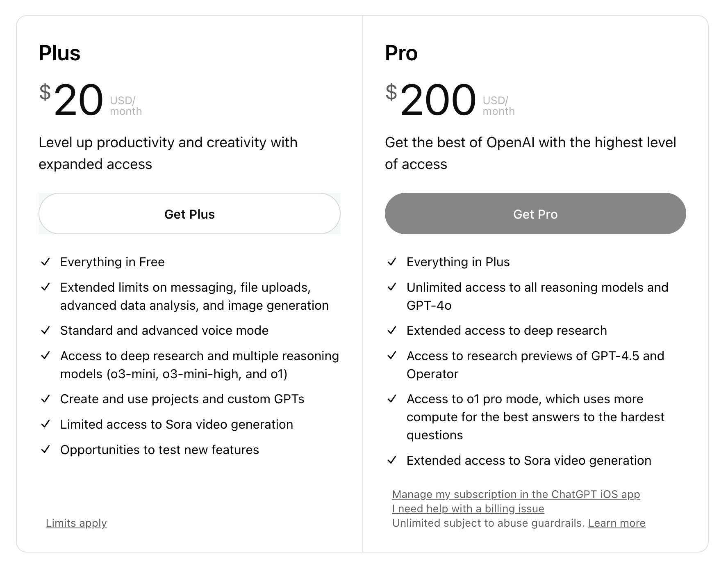Screen dimensions: 728x571
Task: Click the checkmark beside Everything in Free
Action: pyautogui.click(x=45, y=262)
